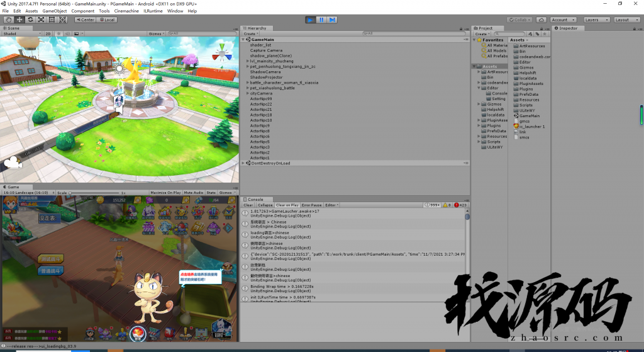This screenshot has width=644, height=352.
Task: Toggle the Inspector panel lock icon
Action: pyautogui.click(x=634, y=28)
